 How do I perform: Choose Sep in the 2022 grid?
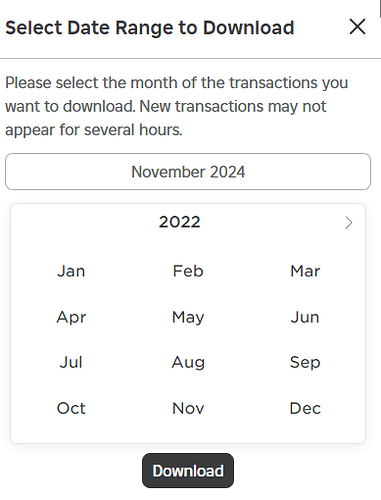click(305, 362)
